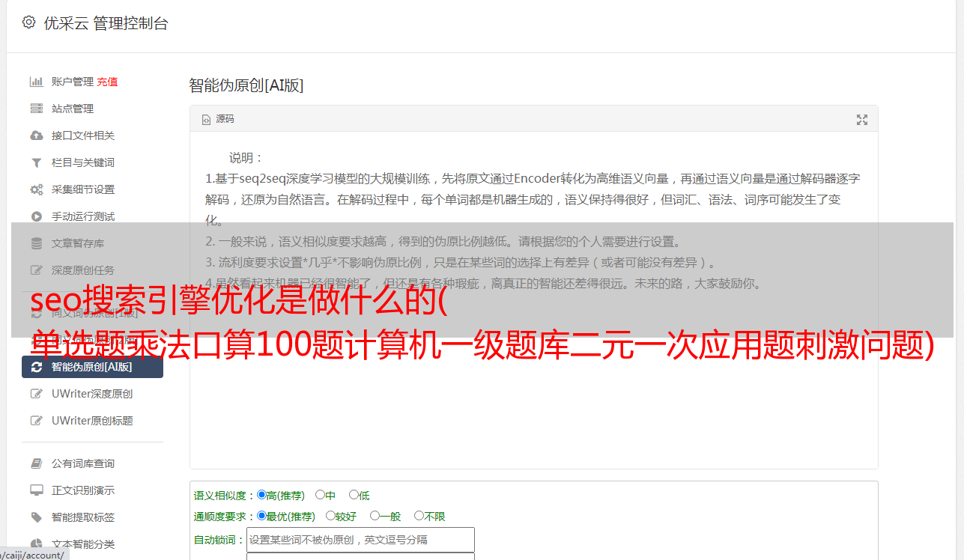Click the editor fullscreen expand icon
964x560 pixels.
pos(862,120)
